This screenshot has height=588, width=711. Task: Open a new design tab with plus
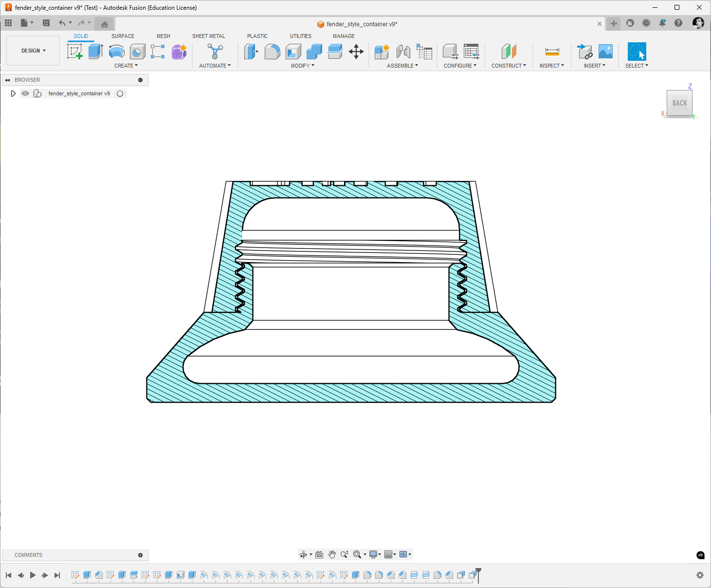point(614,23)
